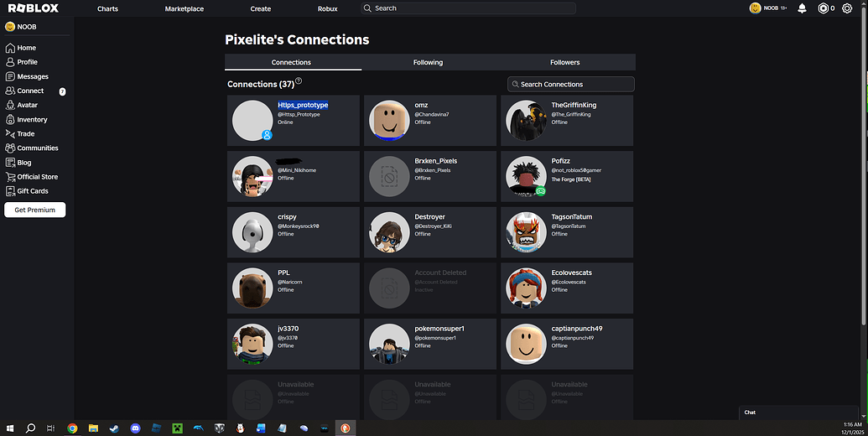
Task: Click jv3370's avatar thumbnail
Action: pyautogui.click(x=252, y=344)
